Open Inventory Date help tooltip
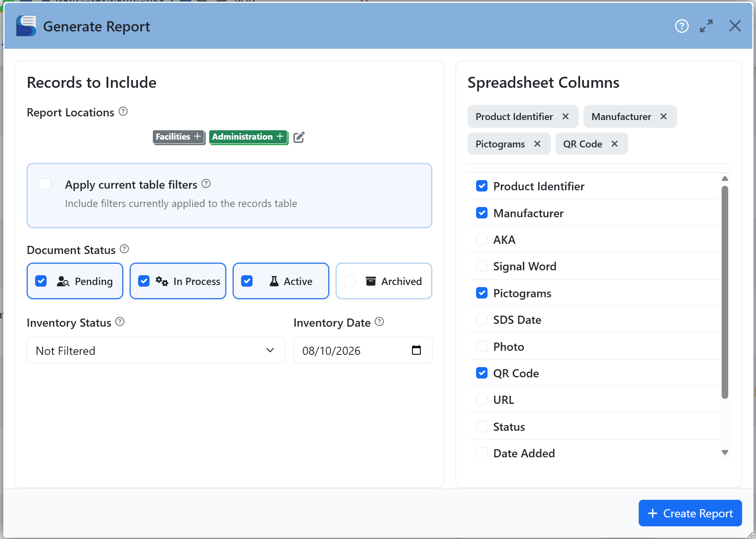Viewport: 756px width, 539px height. tap(379, 322)
